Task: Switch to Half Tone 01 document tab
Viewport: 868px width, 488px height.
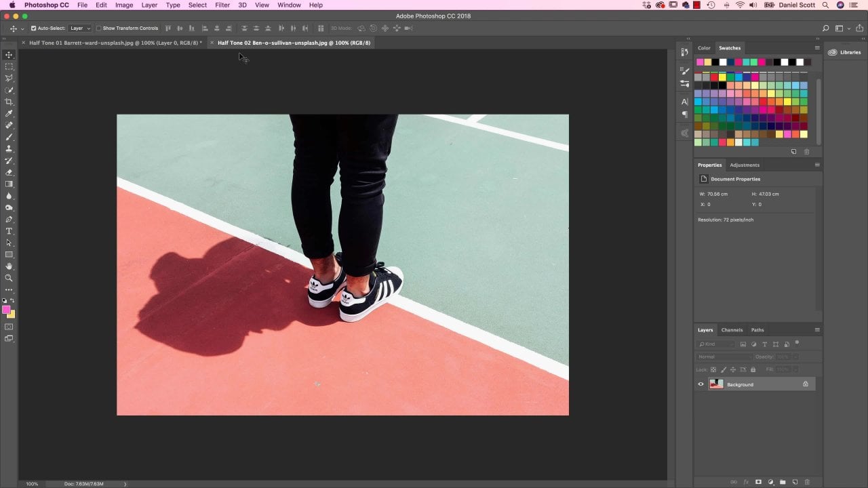Action: [x=115, y=43]
